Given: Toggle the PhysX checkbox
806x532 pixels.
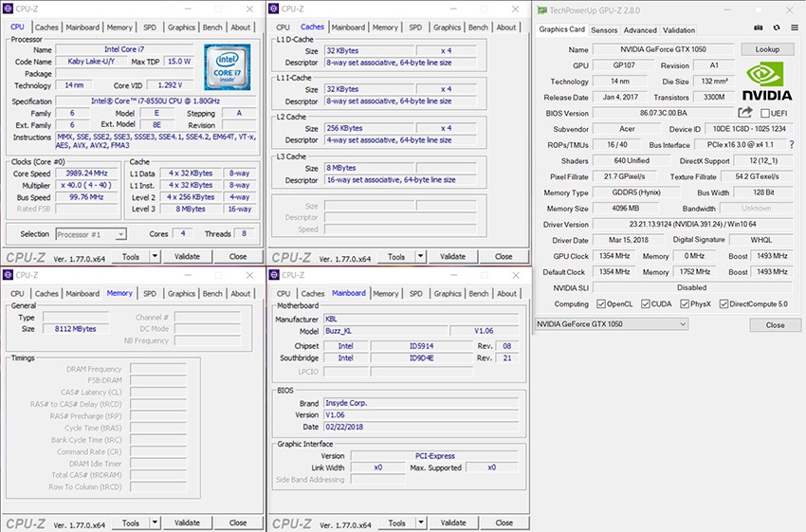Looking at the screenshot, I should 685,303.
